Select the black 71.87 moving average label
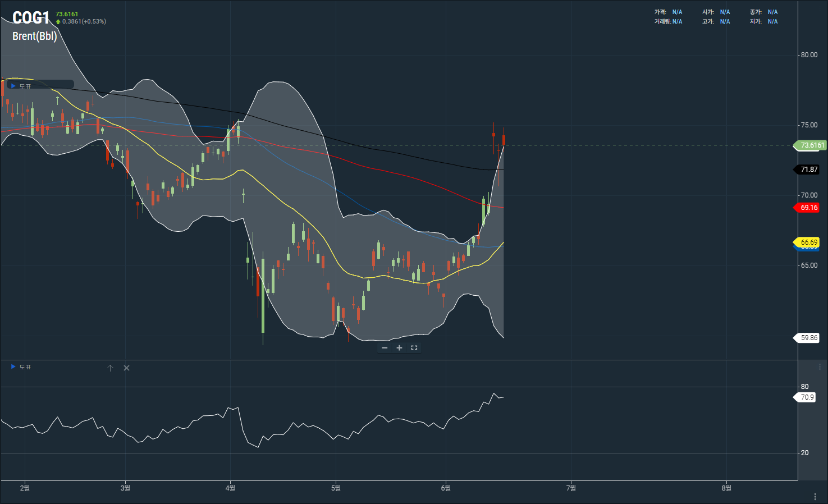Image resolution: width=828 pixels, height=504 pixels. [x=808, y=169]
